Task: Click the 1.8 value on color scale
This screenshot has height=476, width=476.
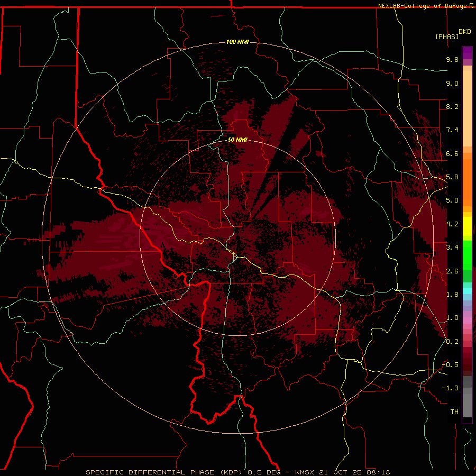Action: (x=452, y=295)
